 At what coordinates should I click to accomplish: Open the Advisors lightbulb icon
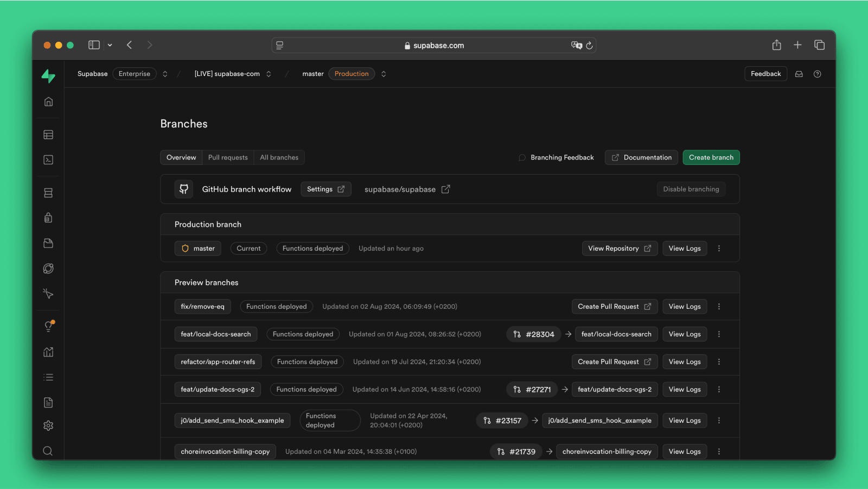click(48, 326)
